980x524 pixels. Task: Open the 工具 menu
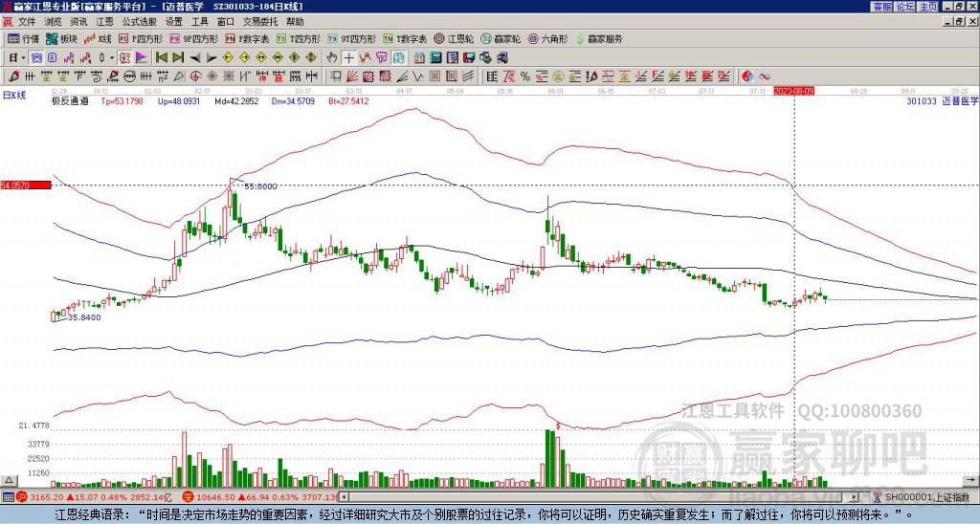click(199, 22)
